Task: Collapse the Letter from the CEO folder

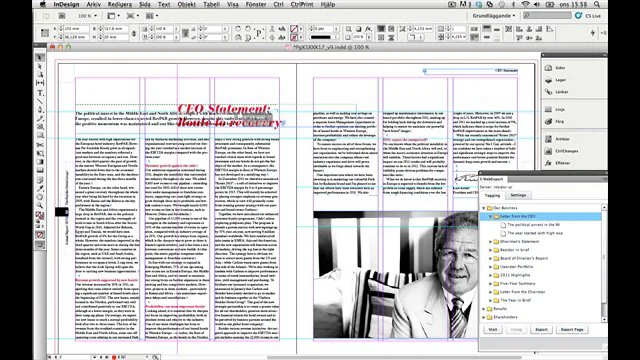Action: click(x=491, y=216)
